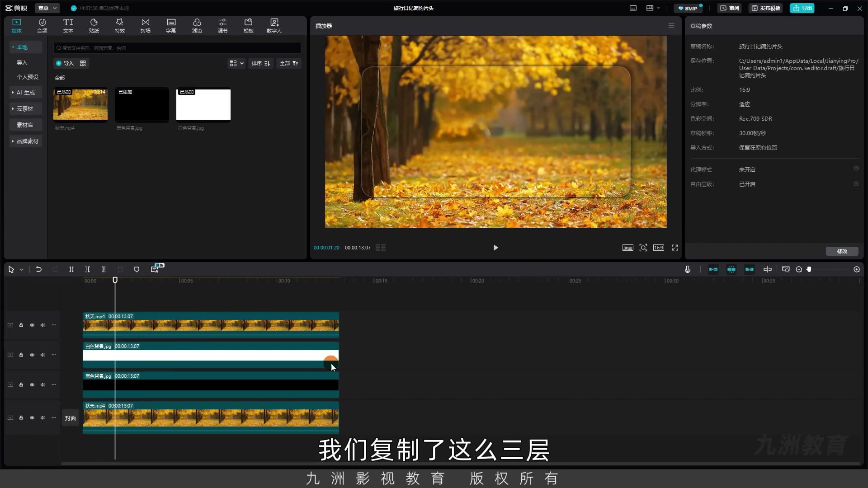The height and width of the screenshot is (488, 868).
Task: Select 素材库 asset library
Action: tap(25, 125)
